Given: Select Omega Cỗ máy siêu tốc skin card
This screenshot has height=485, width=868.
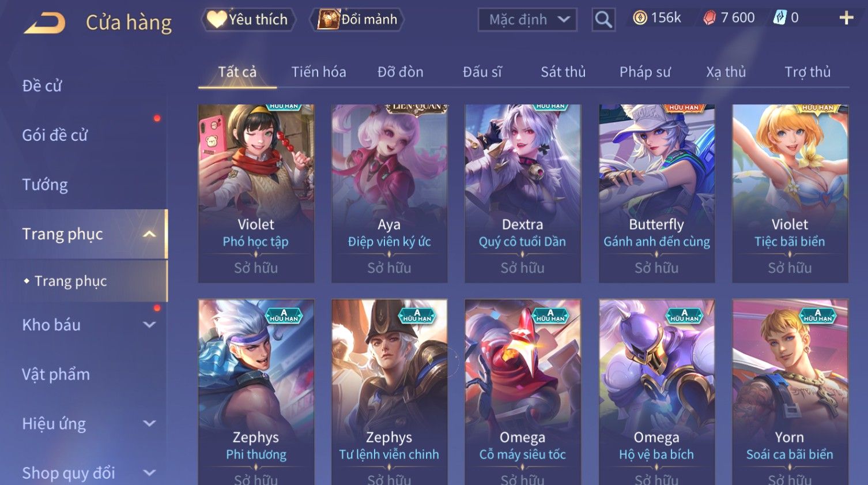Looking at the screenshot, I should click(523, 392).
